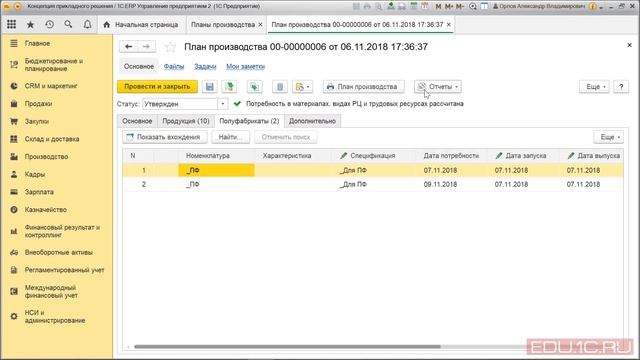Open the Мои заметки link
The image size is (640, 360).
[x=245, y=66]
